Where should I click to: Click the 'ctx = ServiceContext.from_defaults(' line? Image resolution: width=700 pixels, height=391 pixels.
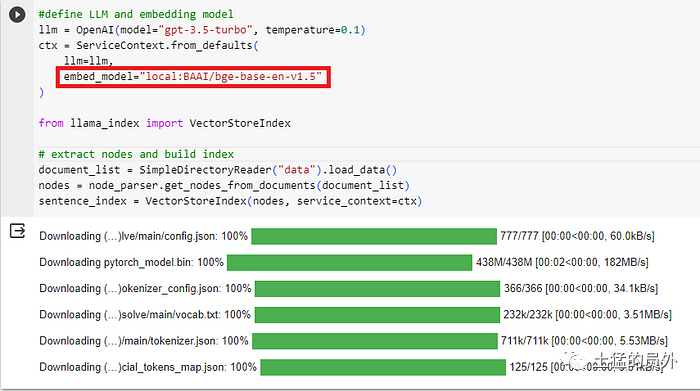click(x=148, y=46)
